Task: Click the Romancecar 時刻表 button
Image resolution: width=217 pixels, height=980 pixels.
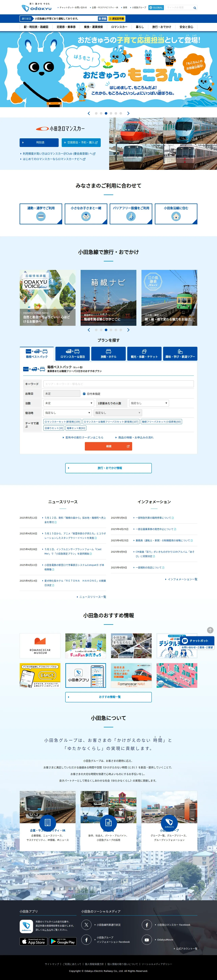Action: click(x=39, y=143)
